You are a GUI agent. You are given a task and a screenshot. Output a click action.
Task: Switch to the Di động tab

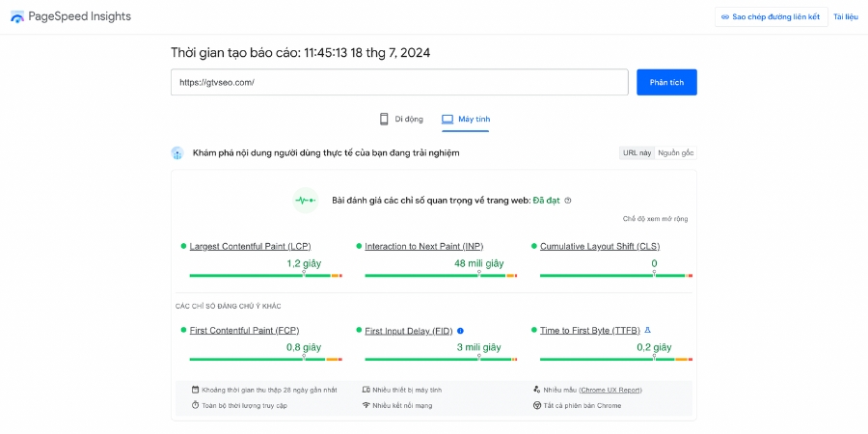coord(401,119)
